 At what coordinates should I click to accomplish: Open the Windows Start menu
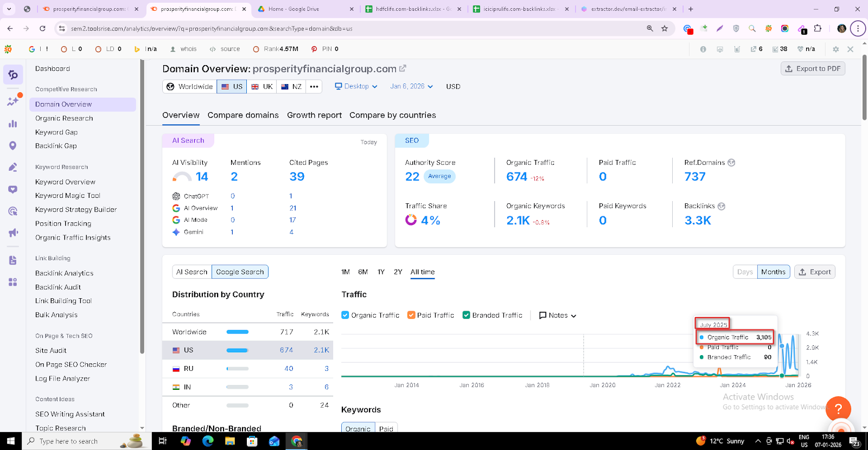click(x=11, y=441)
